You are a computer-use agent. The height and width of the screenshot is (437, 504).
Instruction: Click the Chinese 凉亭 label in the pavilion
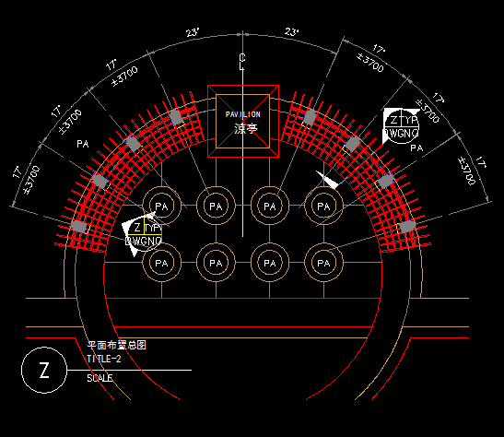click(x=246, y=129)
